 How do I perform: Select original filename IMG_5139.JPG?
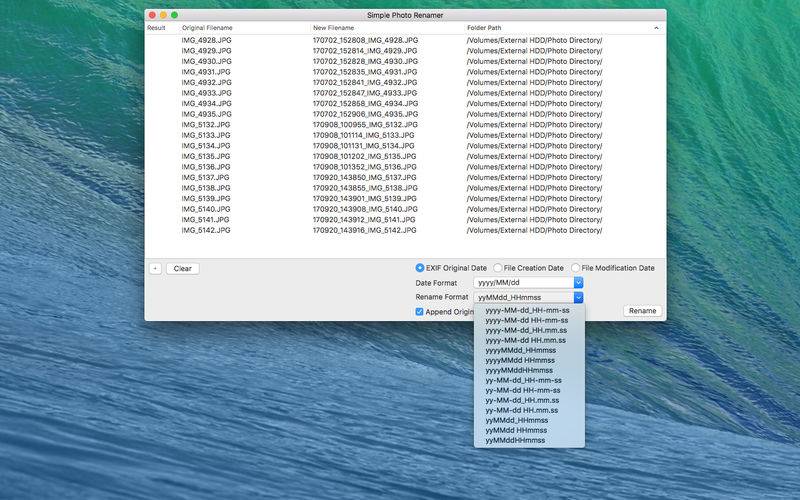(x=206, y=198)
